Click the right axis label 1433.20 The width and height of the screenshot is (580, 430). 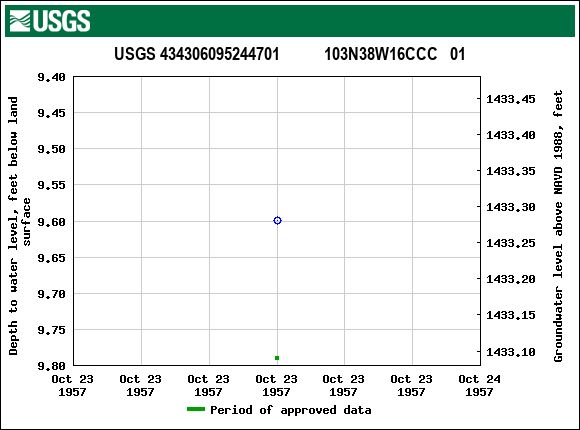point(510,279)
